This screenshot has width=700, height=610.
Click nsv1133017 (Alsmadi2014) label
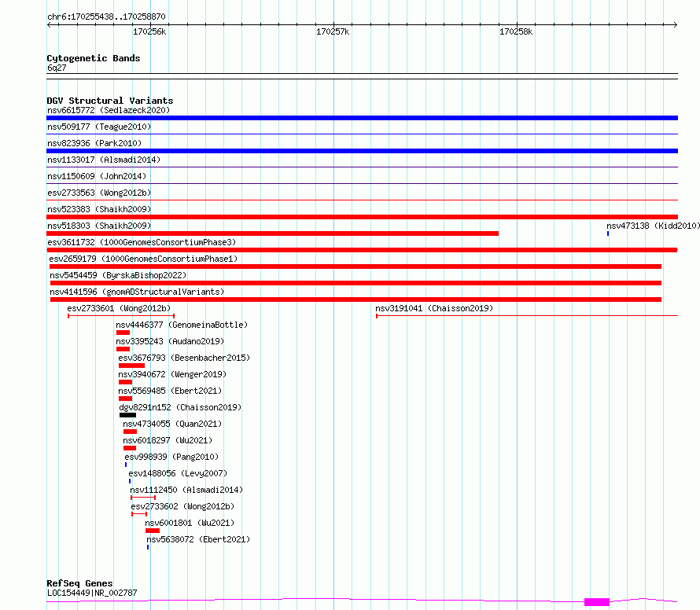pyautogui.click(x=104, y=160)
